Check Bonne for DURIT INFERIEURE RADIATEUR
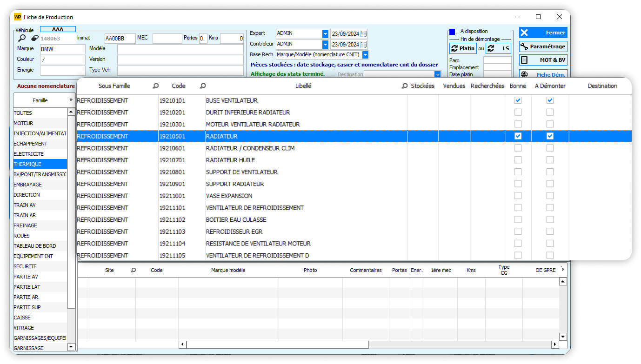The image size is (641, 364). coord(518,113)
